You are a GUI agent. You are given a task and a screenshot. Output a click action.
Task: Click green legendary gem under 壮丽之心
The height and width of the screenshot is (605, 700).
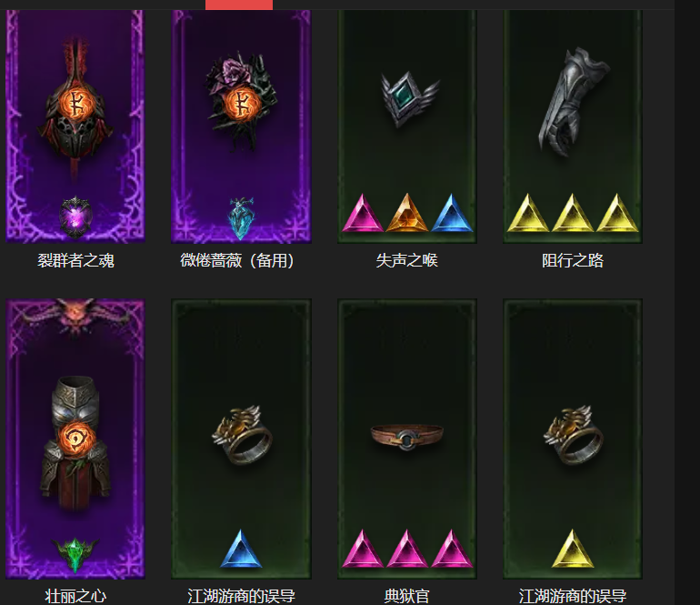pyautogui.click(x=75, y=555)
